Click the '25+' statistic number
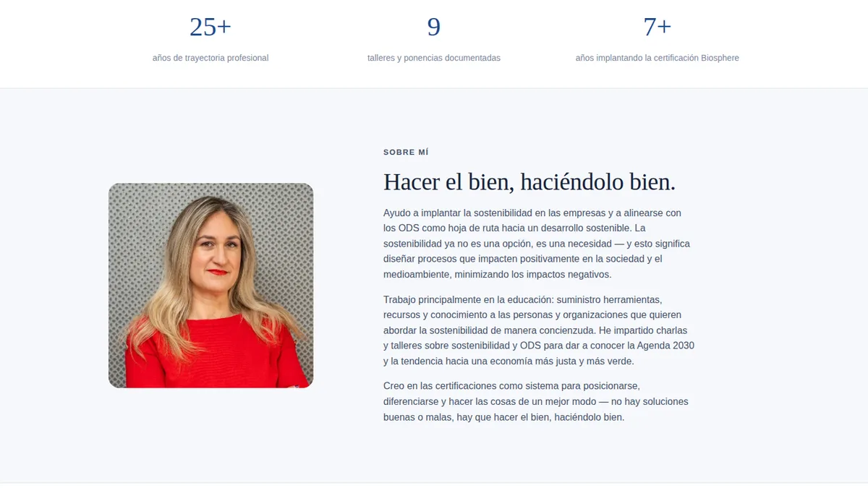Screen dimensions: 868x488 pos(210,27)
